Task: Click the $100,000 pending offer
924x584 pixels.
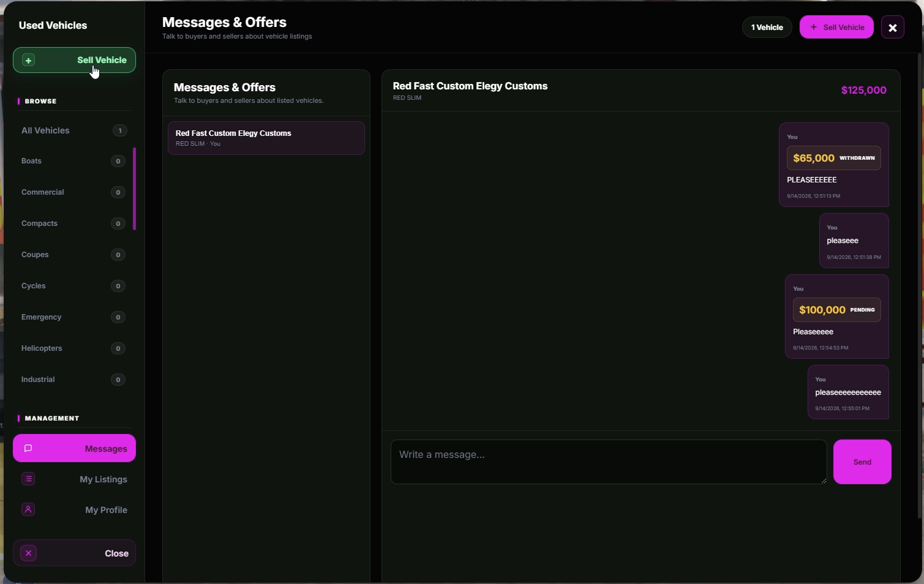Action: (x=836, y=310)
